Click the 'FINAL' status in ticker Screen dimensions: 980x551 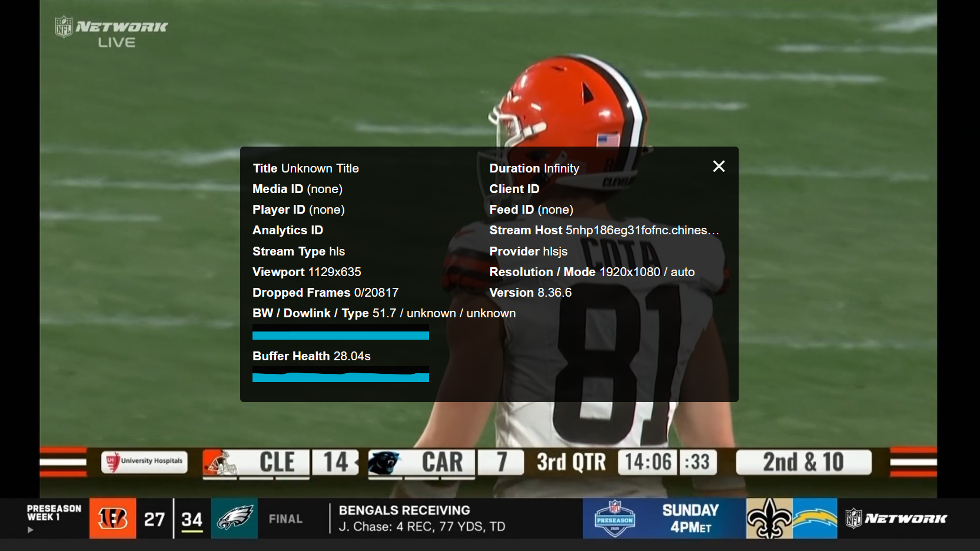(285, 519)
